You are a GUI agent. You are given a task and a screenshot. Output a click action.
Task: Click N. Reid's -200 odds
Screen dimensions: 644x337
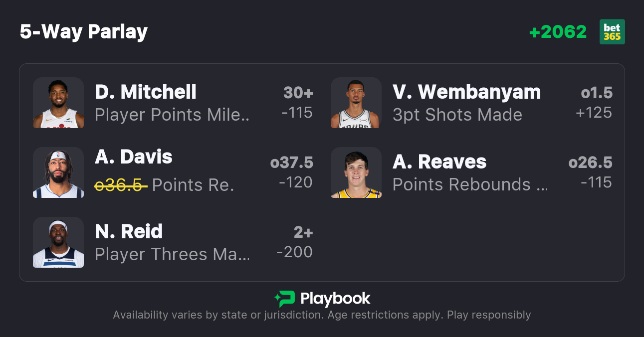click(x=294, y=252)
